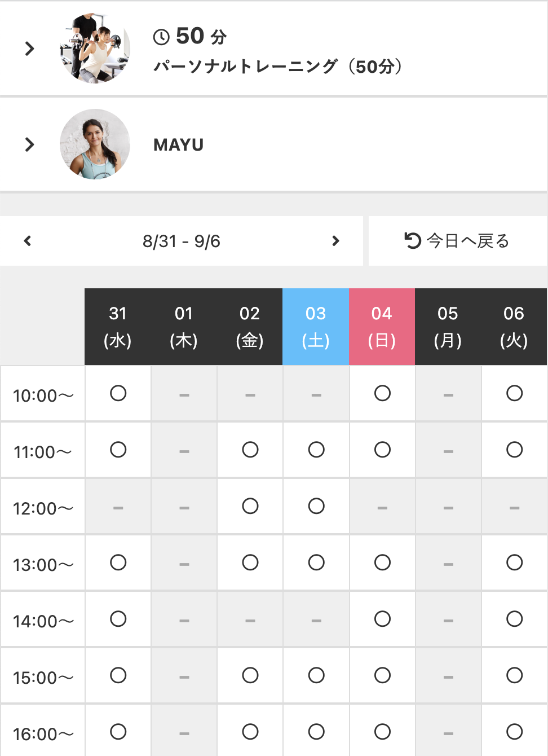
Task: Go to previous week arrow
Action: (28, 241)
